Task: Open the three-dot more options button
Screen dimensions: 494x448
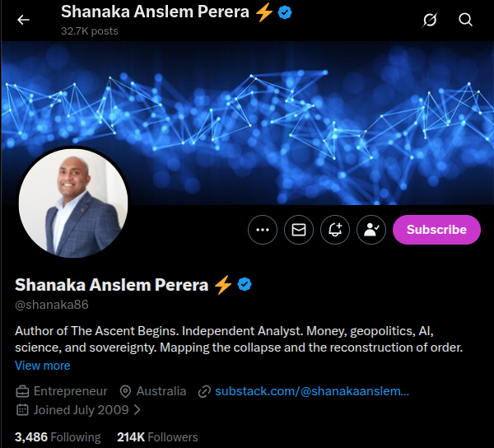Action: pyautogui.click(x=263, y=230)
